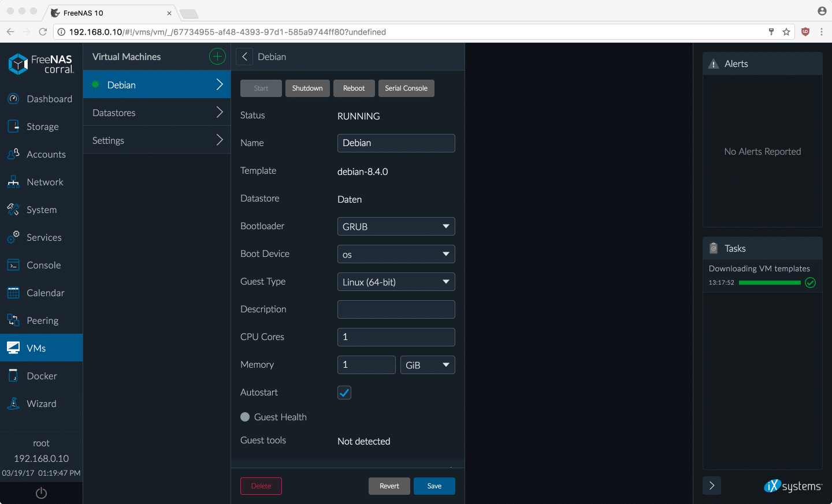The width and height of the screenshot is (832, 504).
Task: Open the Storage section
Action: [x=41, y=126]
